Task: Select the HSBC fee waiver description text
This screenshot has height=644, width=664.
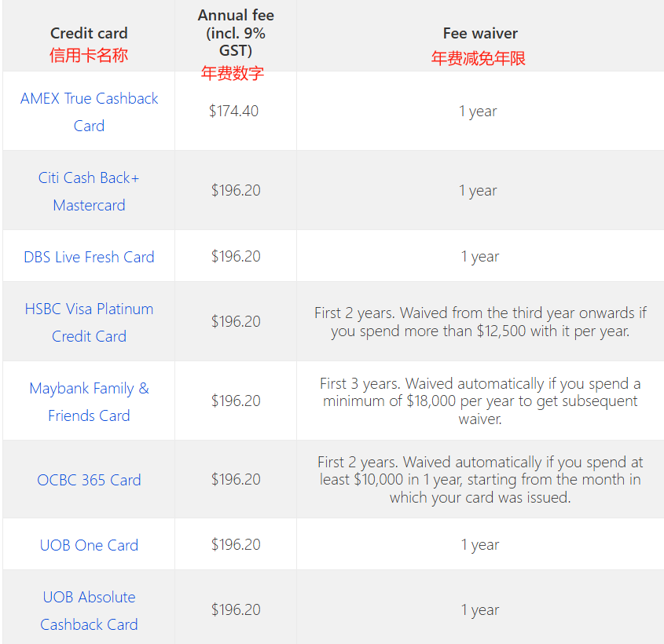Action: 480,321
